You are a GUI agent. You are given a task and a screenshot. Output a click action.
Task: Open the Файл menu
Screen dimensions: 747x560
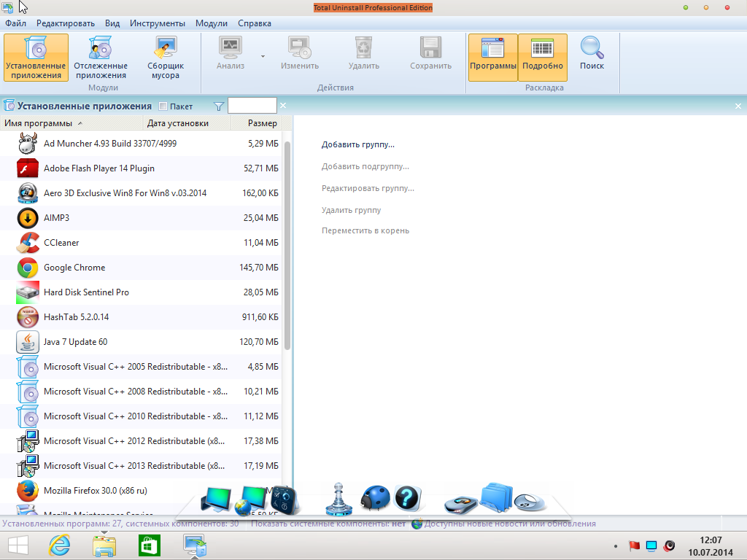tap(16, 23)
